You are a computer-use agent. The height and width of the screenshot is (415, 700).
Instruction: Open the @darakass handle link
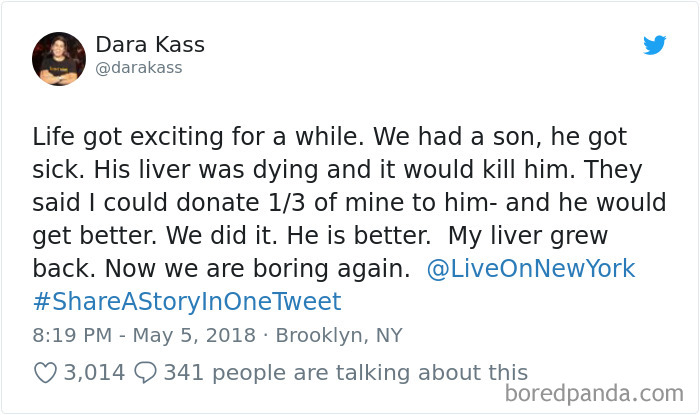tap(139, 68)
